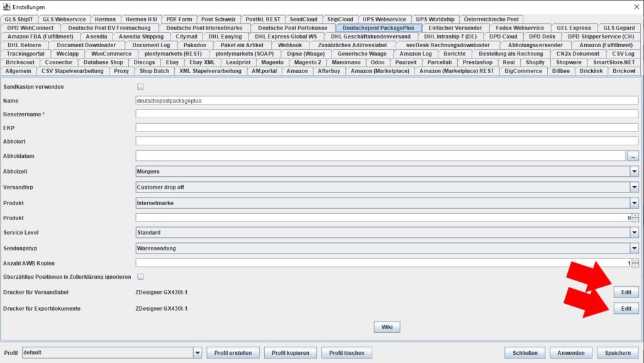This screenshot has width=644, height=363.
Task: Select the Deutschepost PackagePlus tab
Action: coord(378,28)
